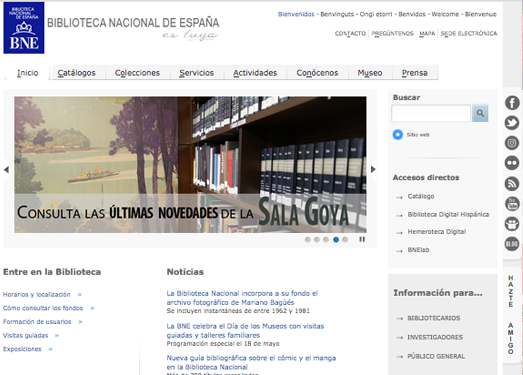The image size is (523, 375).
Task: Go to previous slide with left arrow
Action: click(x=6, y=169)
